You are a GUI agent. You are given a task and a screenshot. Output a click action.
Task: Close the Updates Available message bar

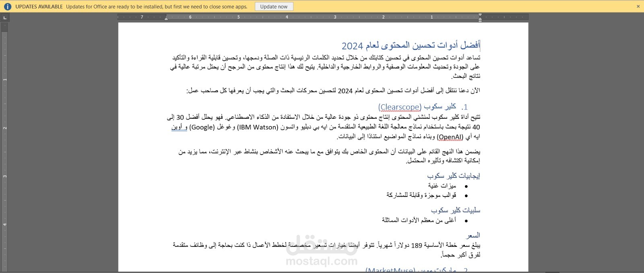coord(638,6)
